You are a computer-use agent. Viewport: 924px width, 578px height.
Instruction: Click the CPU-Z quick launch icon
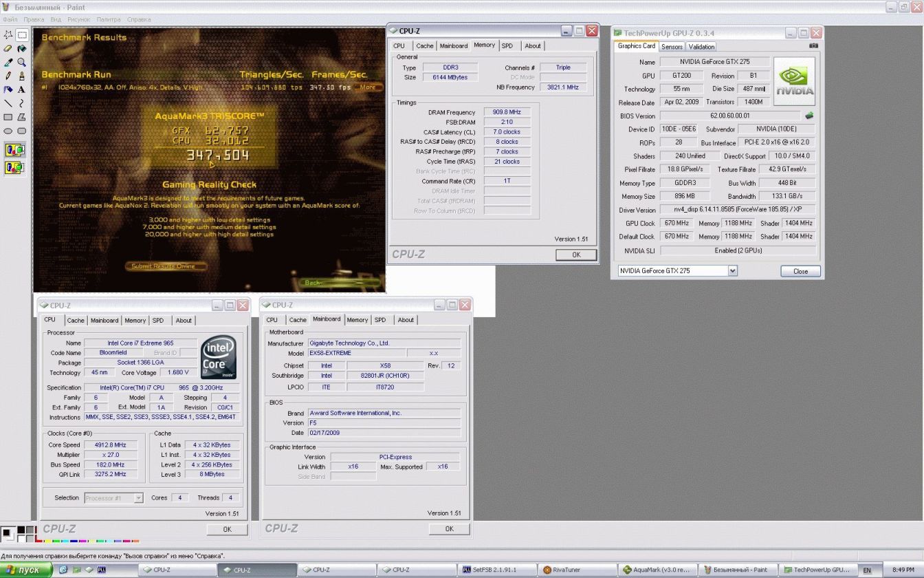click(x=89, y=570)
